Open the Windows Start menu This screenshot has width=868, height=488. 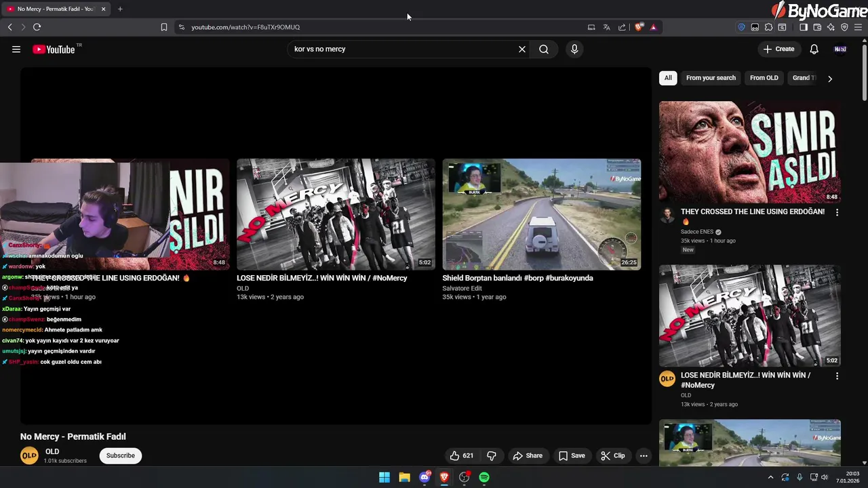[x=384, y=477]
